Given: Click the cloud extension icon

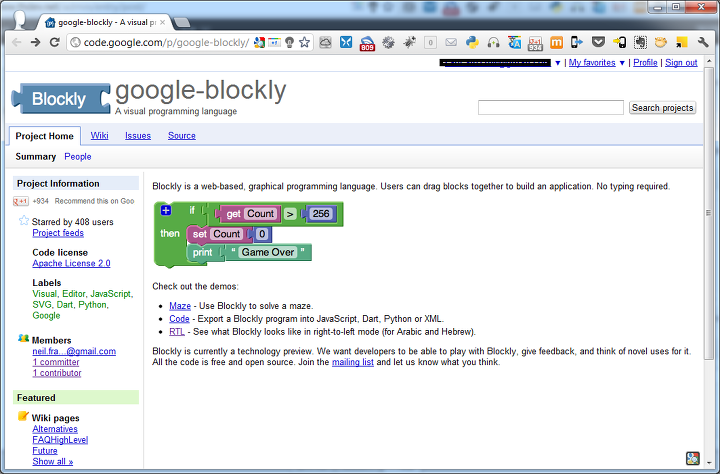Looking at the screenshot, I should click(x=325, y=43).
